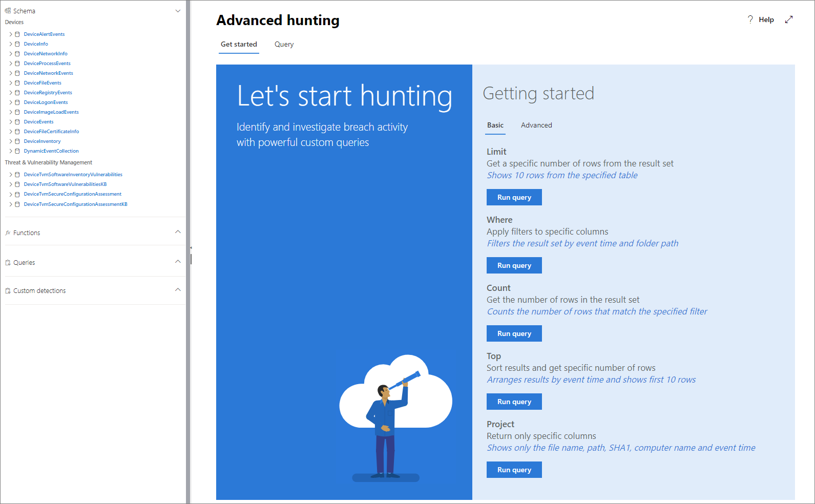The width and height of the screenshot is (815, 504).
Task: Collapse the Schema section chevron
Action: [178, 11]
